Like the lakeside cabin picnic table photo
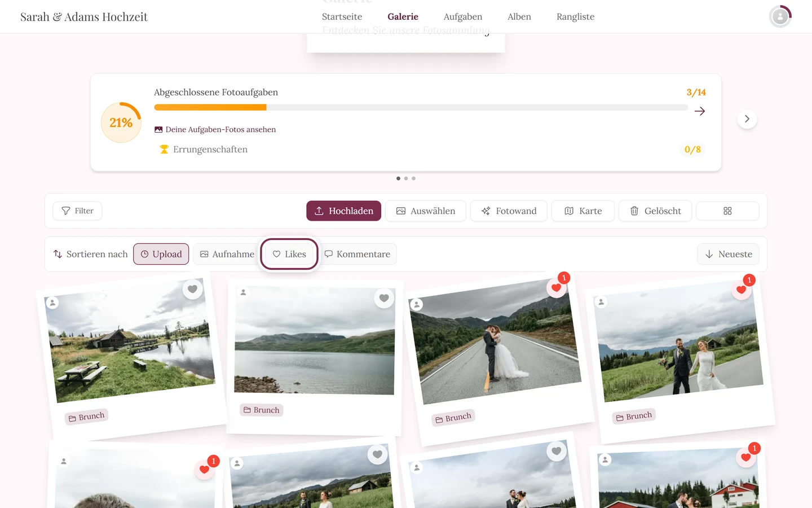Screen dimensions: 812x508 [x=192, y=289]
